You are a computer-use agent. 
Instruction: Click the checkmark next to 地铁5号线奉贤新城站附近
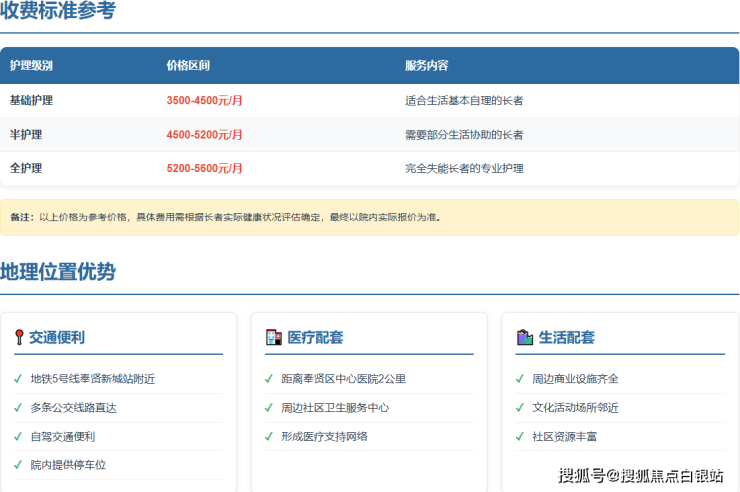click(x=18, y=379)
